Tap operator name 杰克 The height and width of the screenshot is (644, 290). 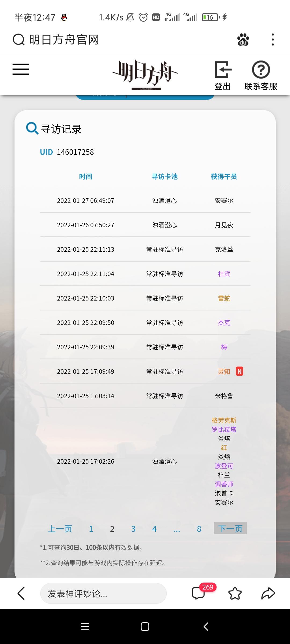pos(224,323)
